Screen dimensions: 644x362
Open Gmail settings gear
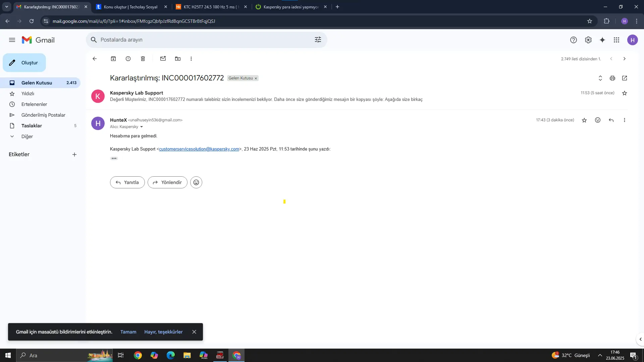point(588,40)
